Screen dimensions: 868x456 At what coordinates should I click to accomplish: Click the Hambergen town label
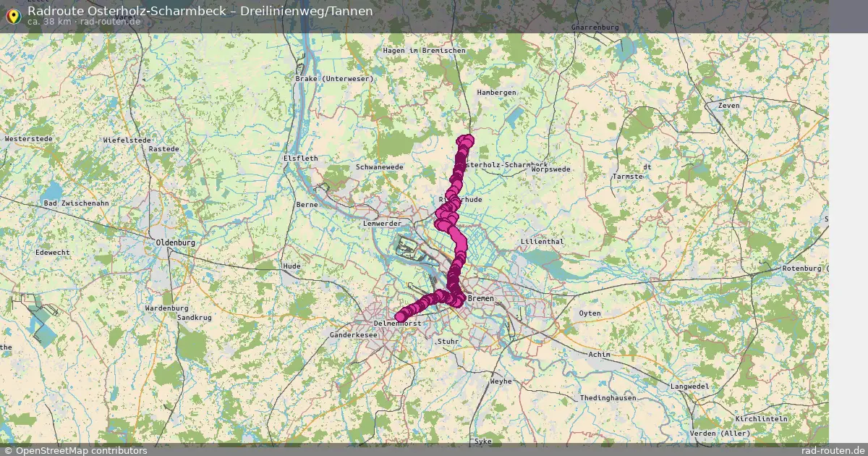[497, 93]
